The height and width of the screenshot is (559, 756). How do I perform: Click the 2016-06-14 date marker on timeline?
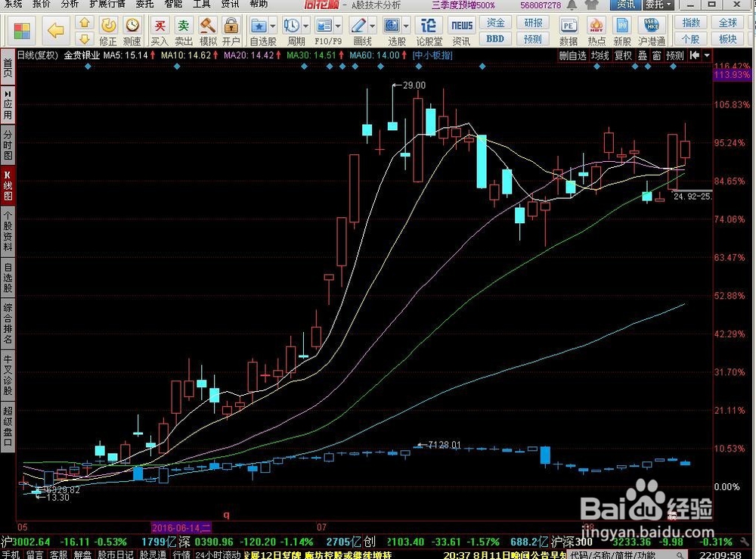click(x=181, y=528)
